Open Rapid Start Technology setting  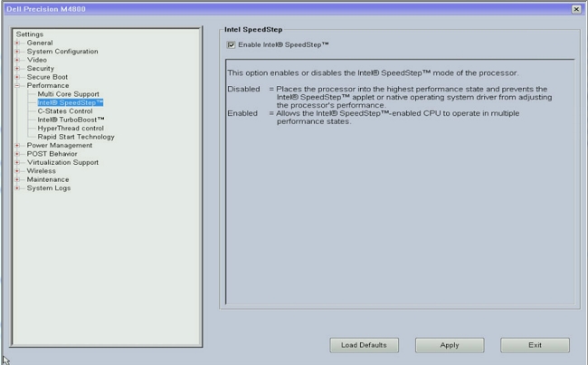(x=76, y=137)
